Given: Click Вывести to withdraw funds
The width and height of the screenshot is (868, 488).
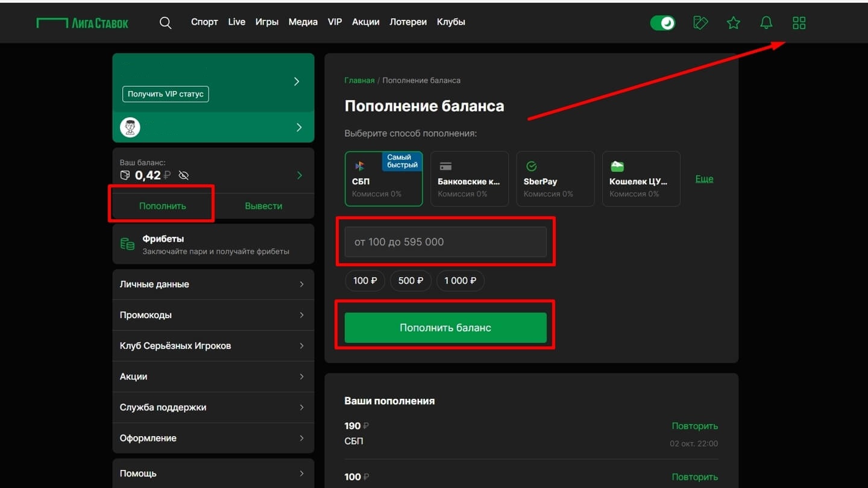Looking at the screenshot, I should pos(263,206).
